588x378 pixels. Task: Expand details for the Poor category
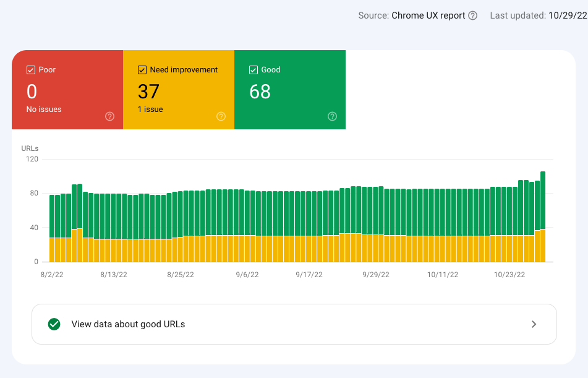click(67, 90)
